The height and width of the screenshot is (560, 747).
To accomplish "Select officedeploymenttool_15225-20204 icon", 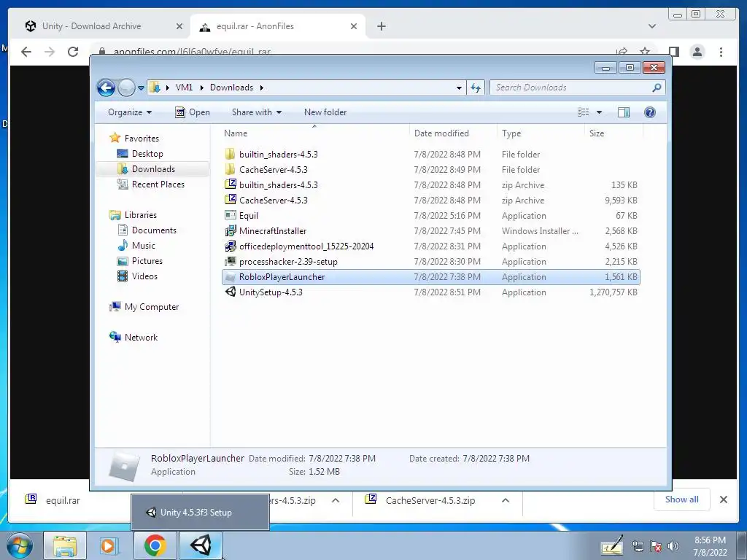I will (230, 246).
